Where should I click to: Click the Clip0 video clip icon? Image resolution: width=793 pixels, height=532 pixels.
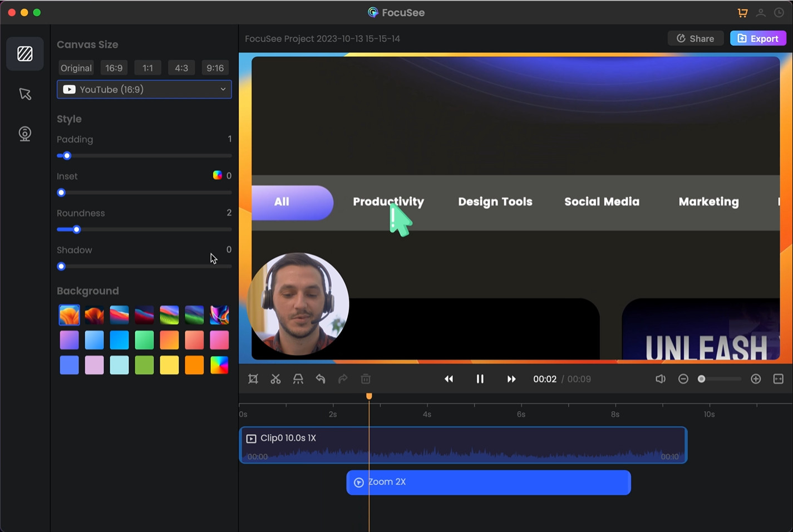(x=251, y=439)
